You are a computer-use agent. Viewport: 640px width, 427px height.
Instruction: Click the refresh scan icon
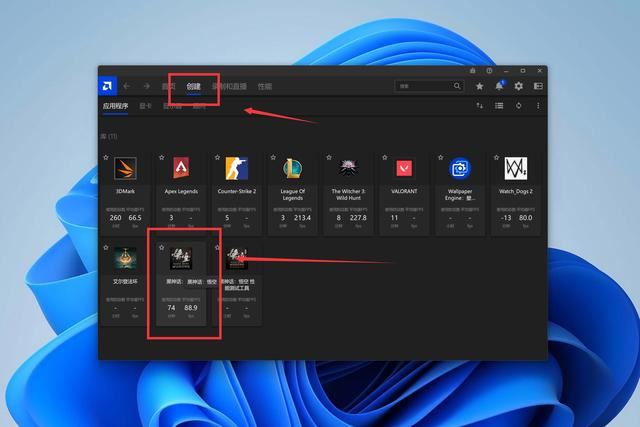click(518, 106)
